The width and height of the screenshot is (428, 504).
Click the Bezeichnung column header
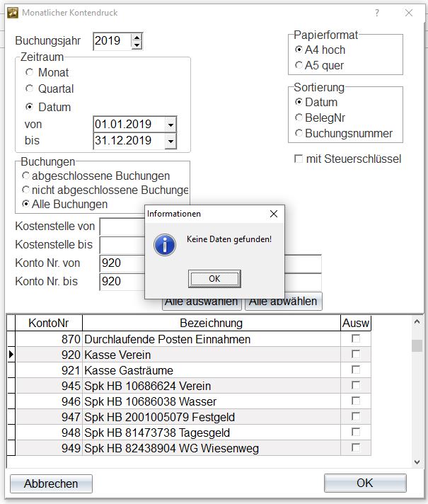point(211,323)
